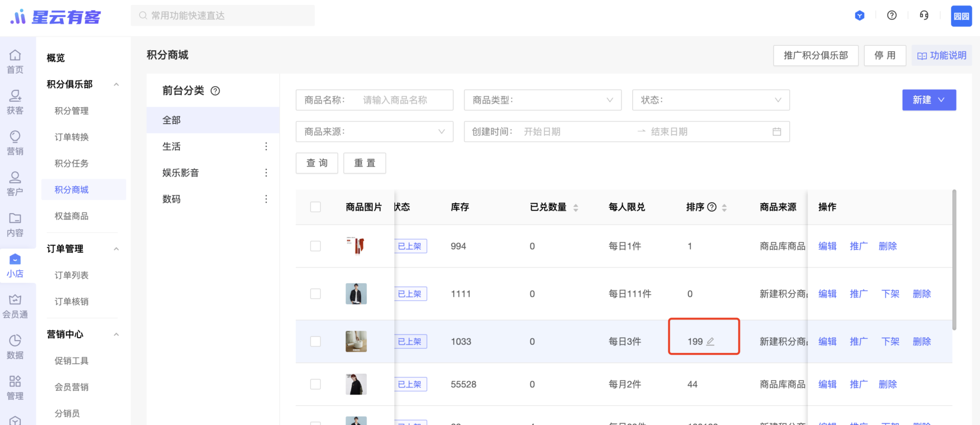This screenshot has height=425, width=980.
Task: Sort by 已兑数量 column arrows
Action: [x=575, y=208]
